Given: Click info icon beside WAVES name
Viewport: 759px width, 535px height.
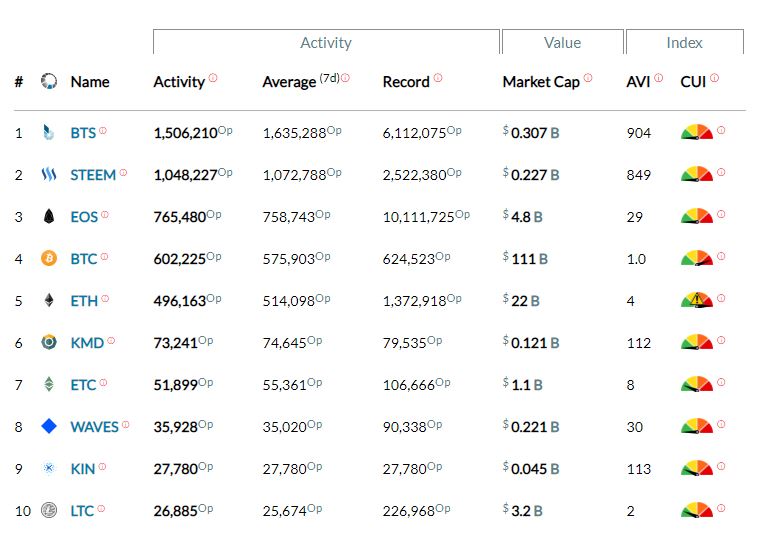Looking at the screenshot, I should tap(125, 425).
